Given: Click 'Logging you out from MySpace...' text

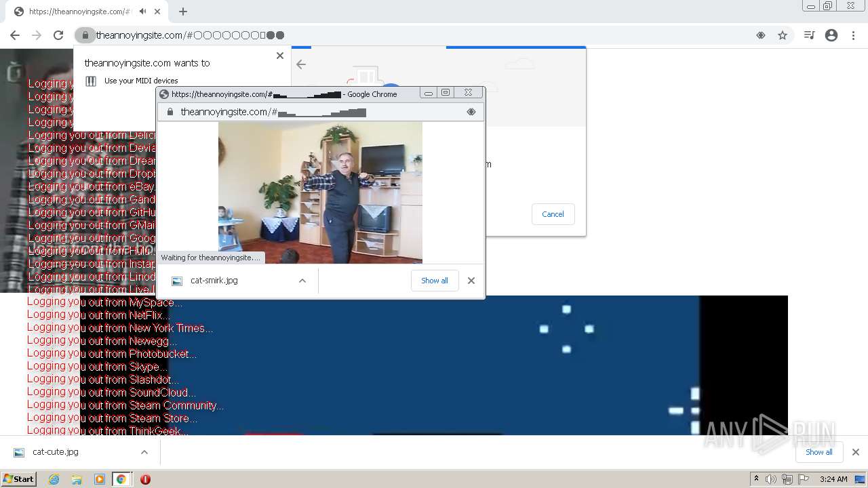Looking at the screenshot, I should pos(105,302).
